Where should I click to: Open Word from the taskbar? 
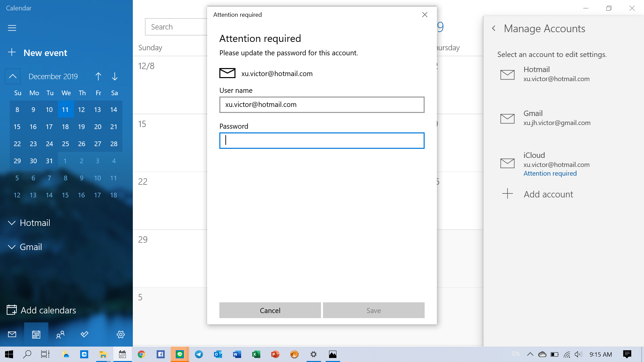click(x=237, y=354)
